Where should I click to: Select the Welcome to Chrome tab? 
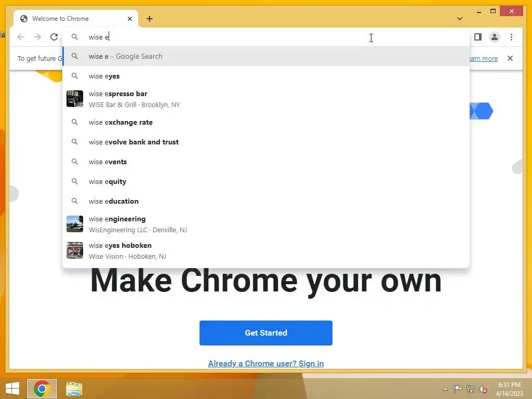[x=76, y=19]
